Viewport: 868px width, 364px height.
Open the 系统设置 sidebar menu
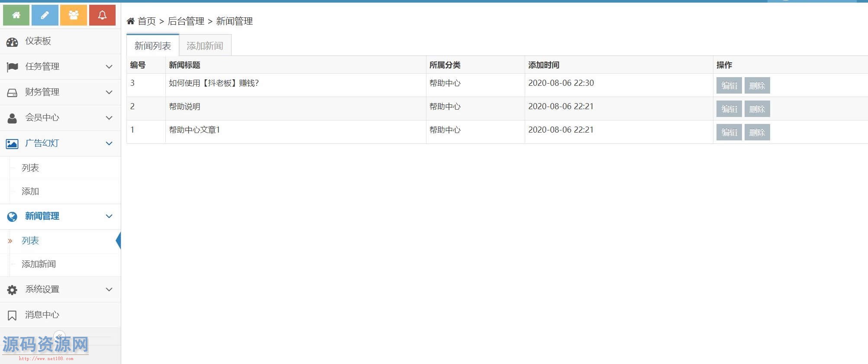[60, 289]
